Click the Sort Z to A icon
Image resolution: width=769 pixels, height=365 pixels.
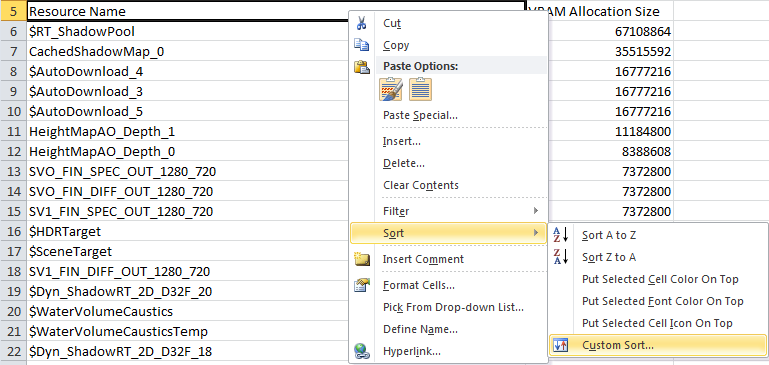[561, 257]
